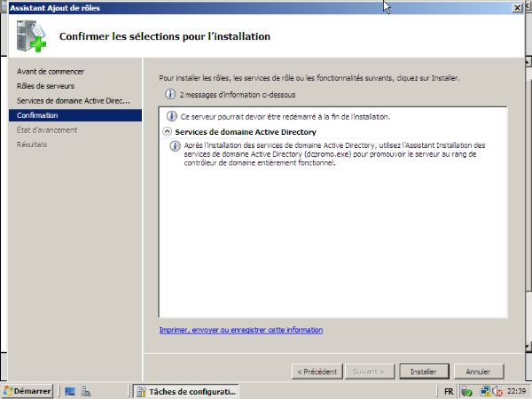Click the muted volume tray icon
532x399 pixels.
point(497,392)
